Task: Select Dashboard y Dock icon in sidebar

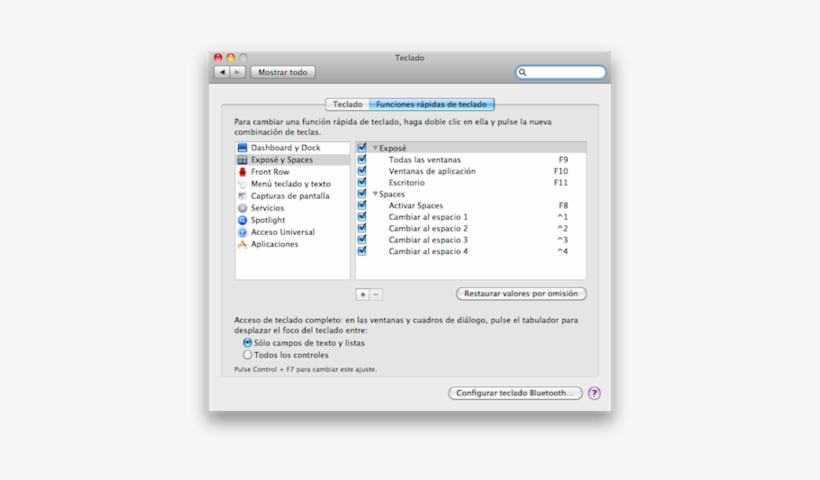Action: (x=242, y=148)
